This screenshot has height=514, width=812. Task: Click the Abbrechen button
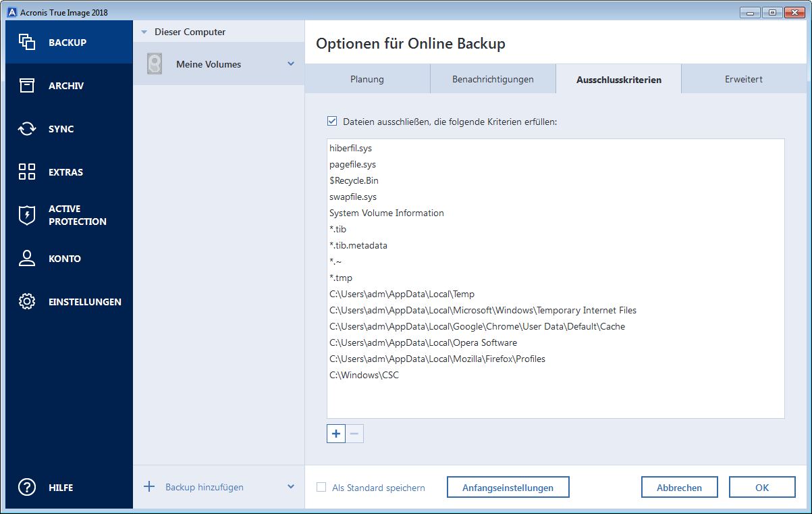[680, 487]
